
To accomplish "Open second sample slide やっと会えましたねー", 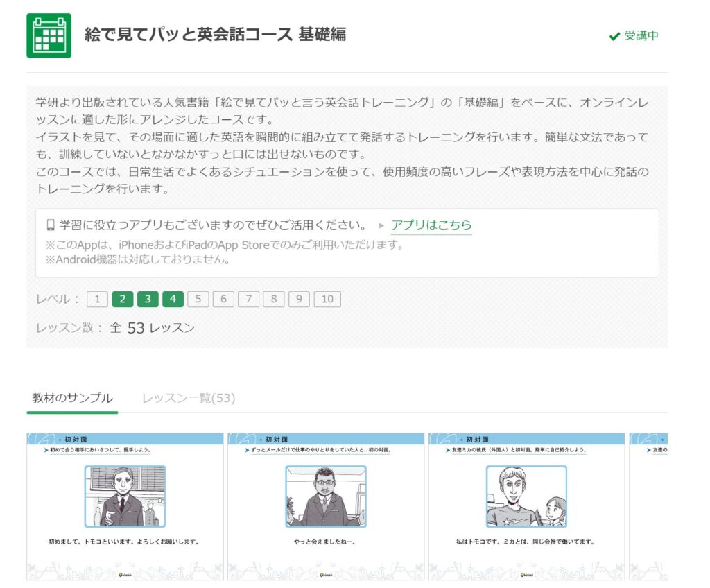I will point(326,506).
